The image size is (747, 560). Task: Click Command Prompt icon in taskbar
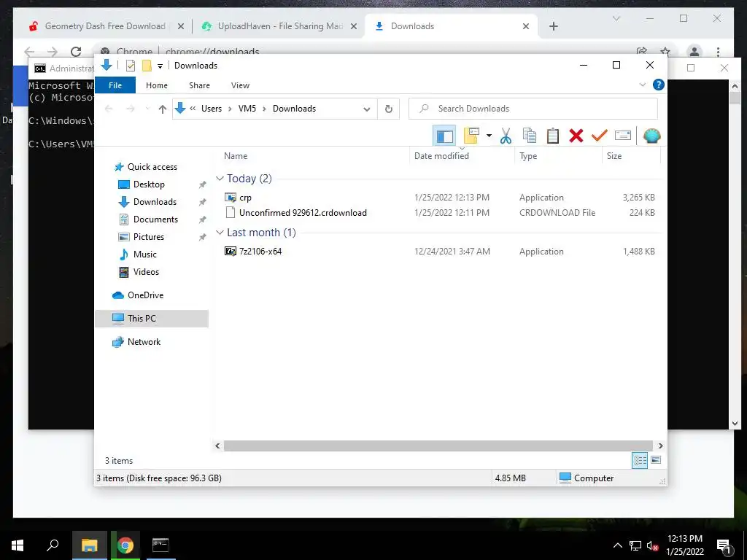click(x=160, y=545)
